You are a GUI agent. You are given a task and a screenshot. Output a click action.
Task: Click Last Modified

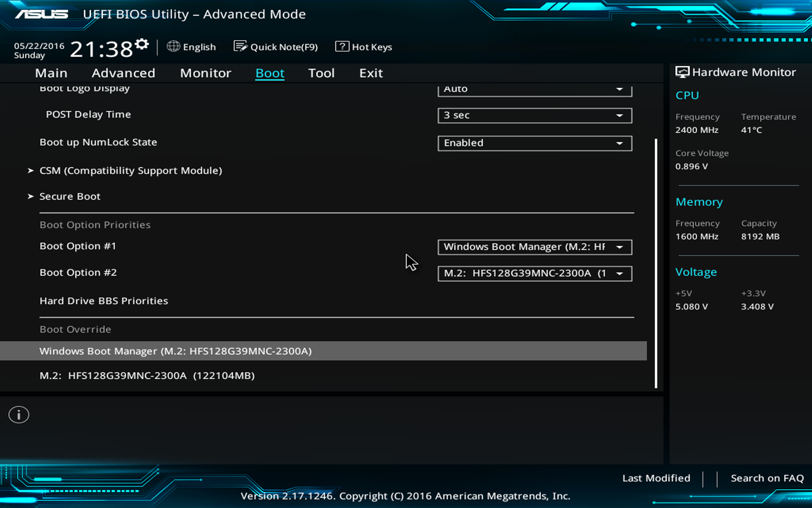coord(656,478)
